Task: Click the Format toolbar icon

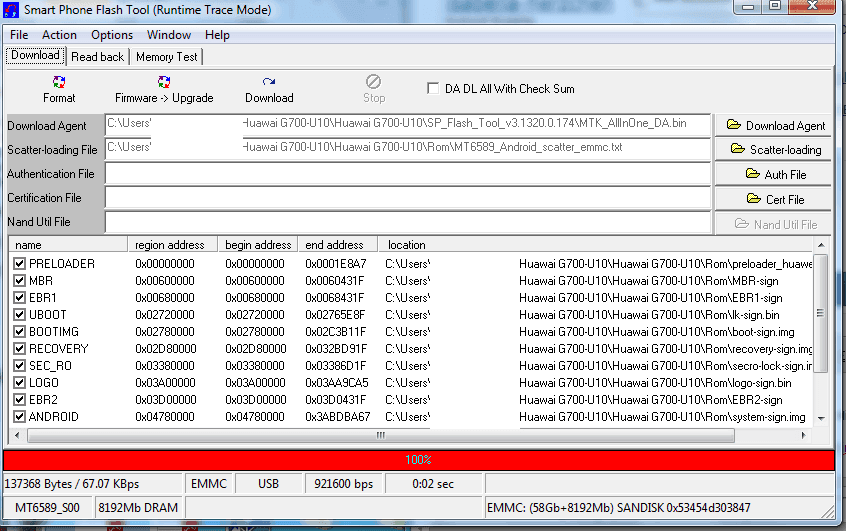Action: (x=59, y=82)
